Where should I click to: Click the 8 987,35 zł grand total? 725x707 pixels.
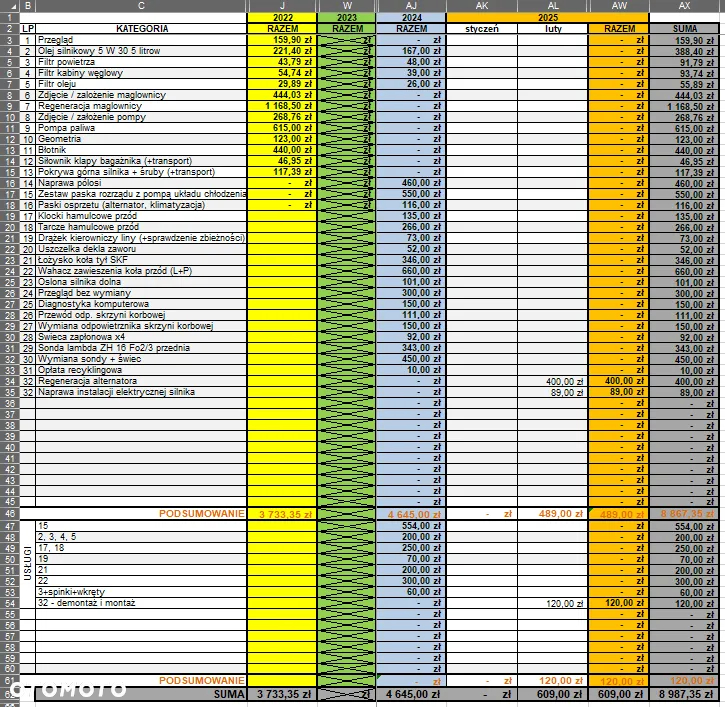click(684, 694)
